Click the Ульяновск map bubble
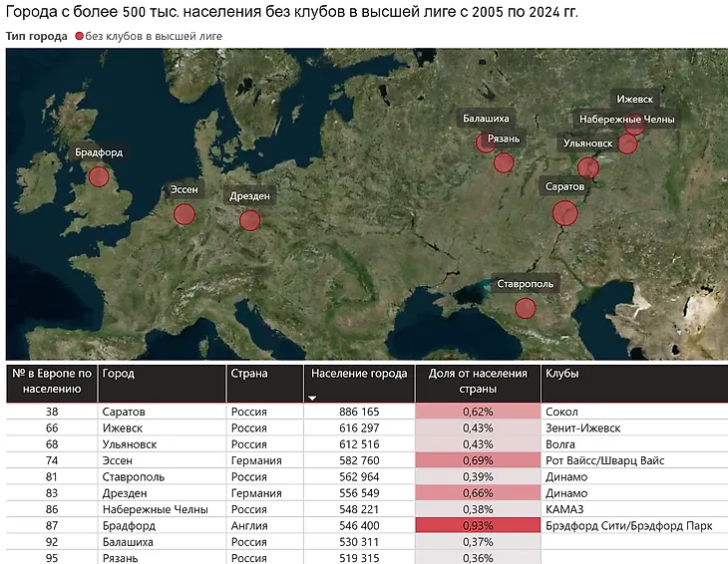 point(588,167)
